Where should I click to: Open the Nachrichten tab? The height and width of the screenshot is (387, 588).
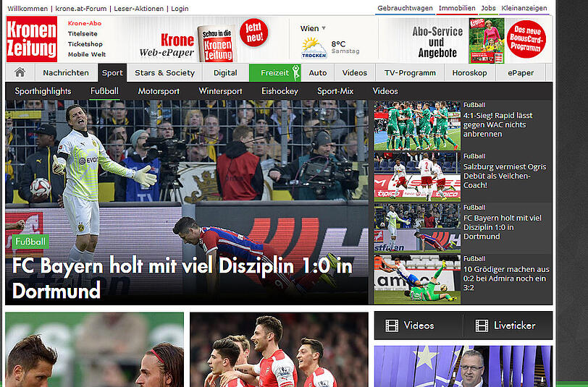pos(66,72)
